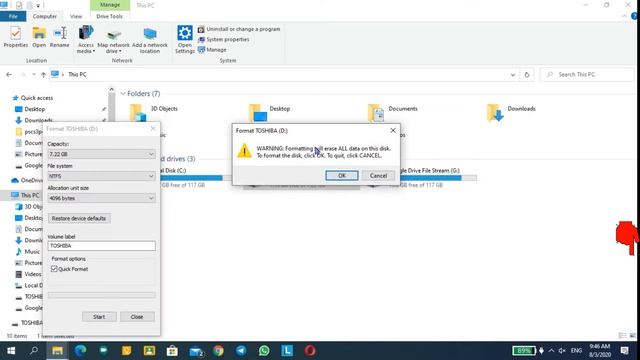640x360 pixels.
Task: Click the Start button in Format window
Action: (x=99, y=317)
